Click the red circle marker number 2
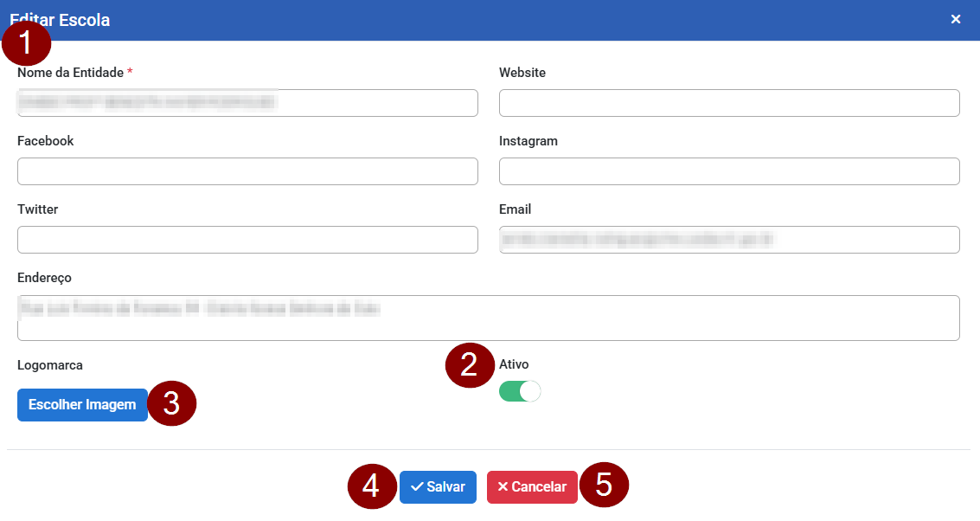Viewport: 980px width, 521px height. point(469,364)
